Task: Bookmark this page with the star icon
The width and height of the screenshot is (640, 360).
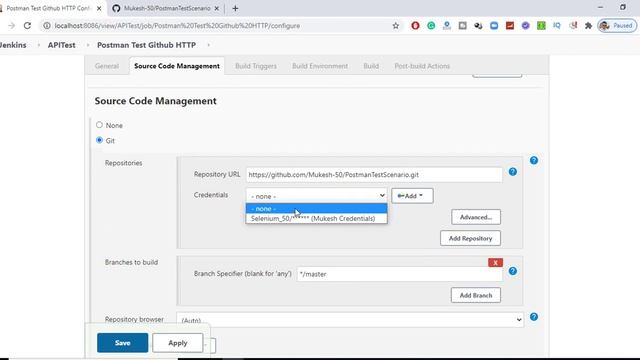Action: 396,26
